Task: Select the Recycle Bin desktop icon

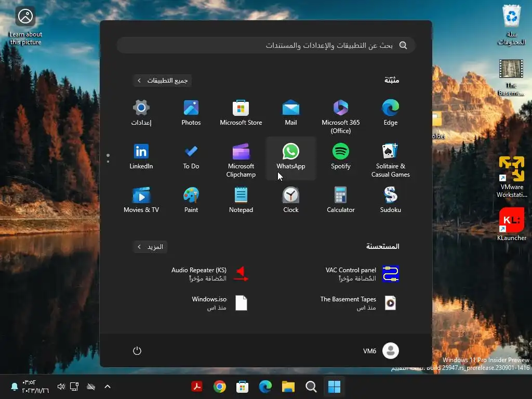Action: tap(512, 25)
